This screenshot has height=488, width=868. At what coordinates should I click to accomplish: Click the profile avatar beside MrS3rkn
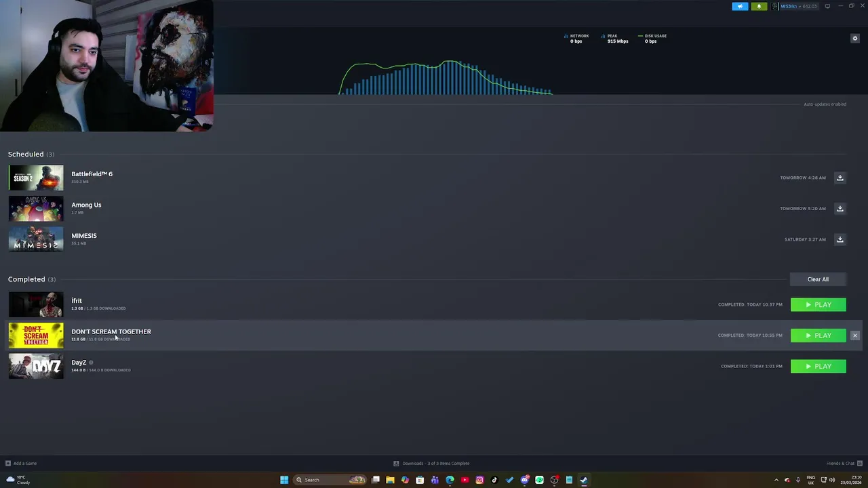(775, 6)
